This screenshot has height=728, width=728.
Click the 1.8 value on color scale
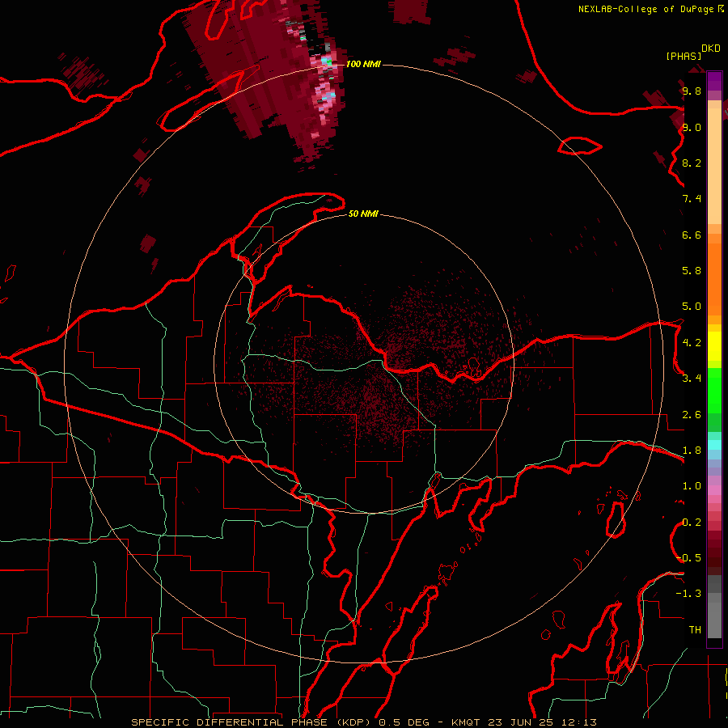click(x=692, y=451)
